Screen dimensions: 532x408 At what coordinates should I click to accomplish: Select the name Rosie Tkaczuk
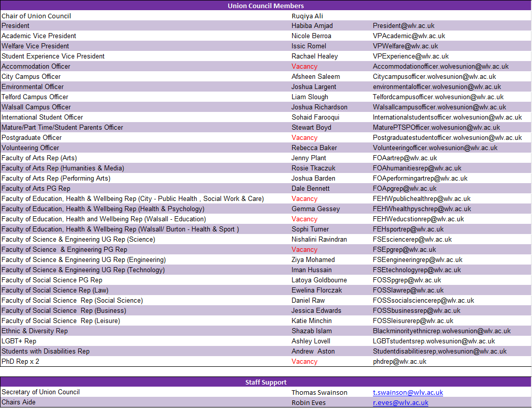[314, 168]
